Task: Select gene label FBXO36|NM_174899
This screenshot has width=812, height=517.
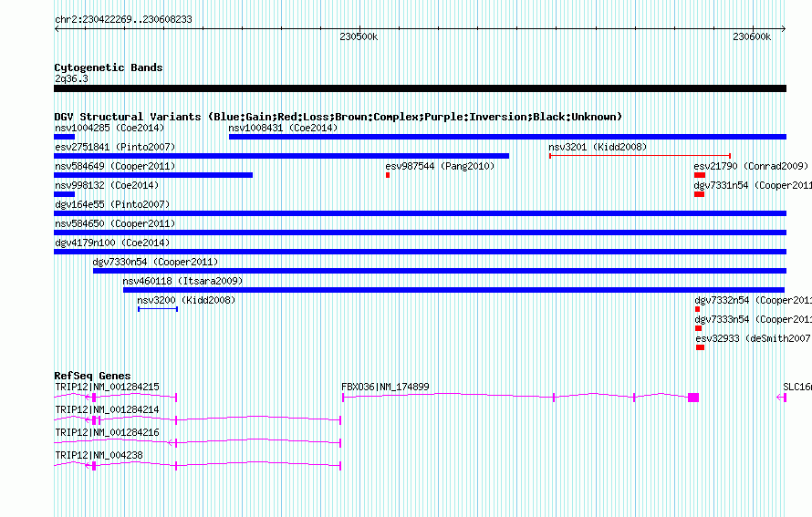Action: click(385, 388)
